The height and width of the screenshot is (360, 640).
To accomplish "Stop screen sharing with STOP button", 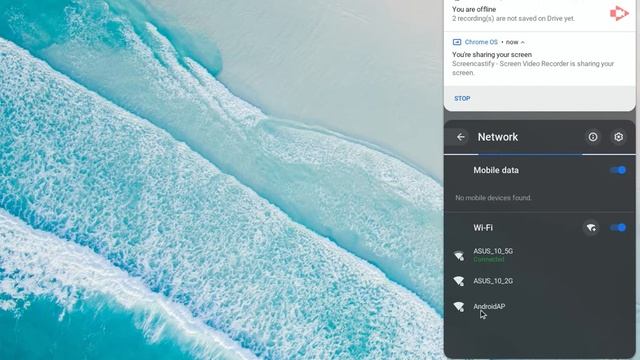I will coord(462,98).
